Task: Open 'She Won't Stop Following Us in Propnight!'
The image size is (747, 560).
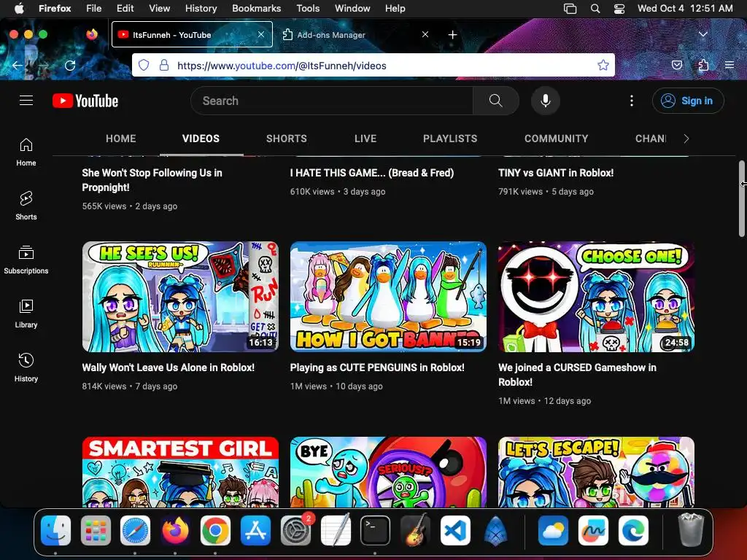Action: coord(152,180)
